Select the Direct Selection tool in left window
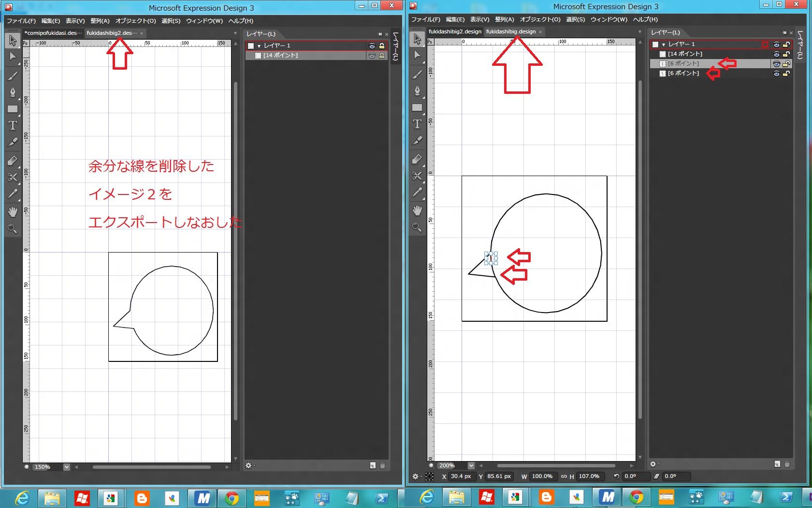 pos(13,57)
